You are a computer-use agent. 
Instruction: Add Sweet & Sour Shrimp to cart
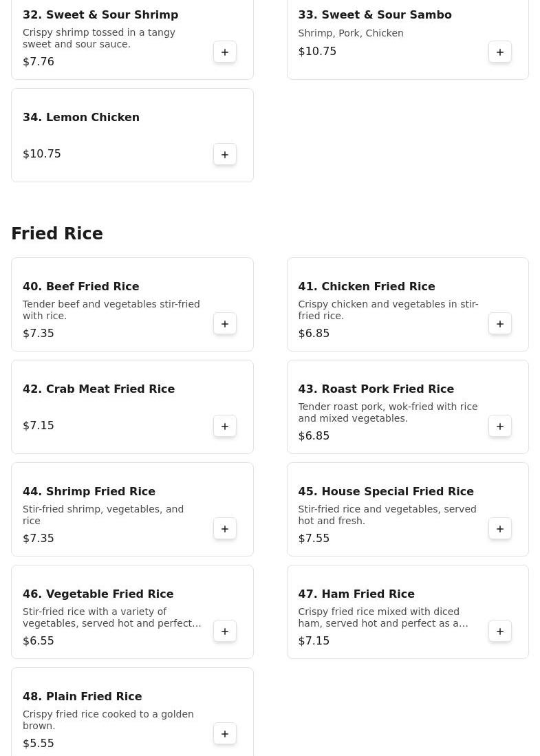225,52
